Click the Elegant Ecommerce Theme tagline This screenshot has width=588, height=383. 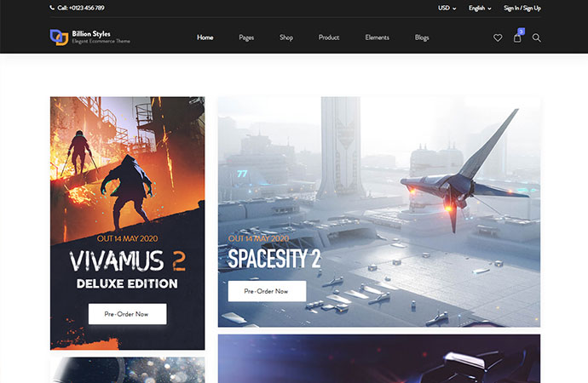tap(101, 41)
